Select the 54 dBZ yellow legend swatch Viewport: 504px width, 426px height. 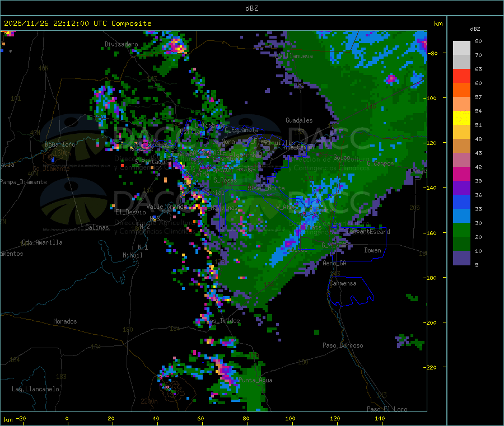[461, 118]
